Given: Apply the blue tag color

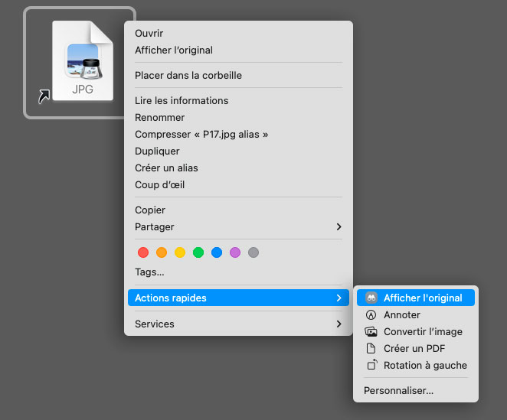Looking at the screenshot, I should click(x=217, y=252).
